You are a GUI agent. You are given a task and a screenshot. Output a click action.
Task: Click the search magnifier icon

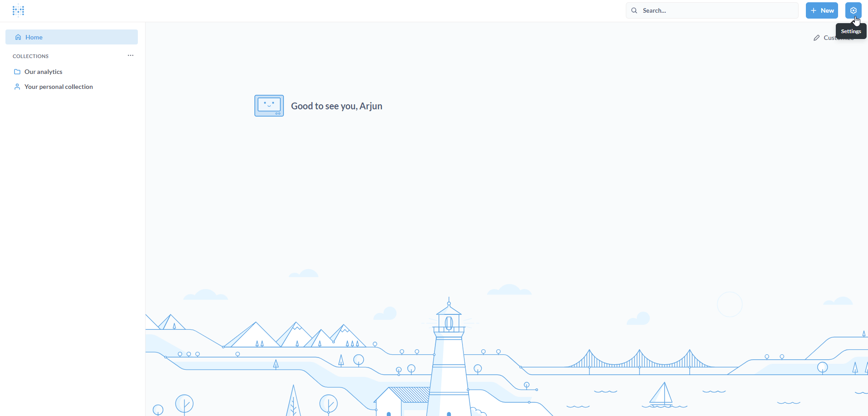pyautogui.click(x=634, y=10)
